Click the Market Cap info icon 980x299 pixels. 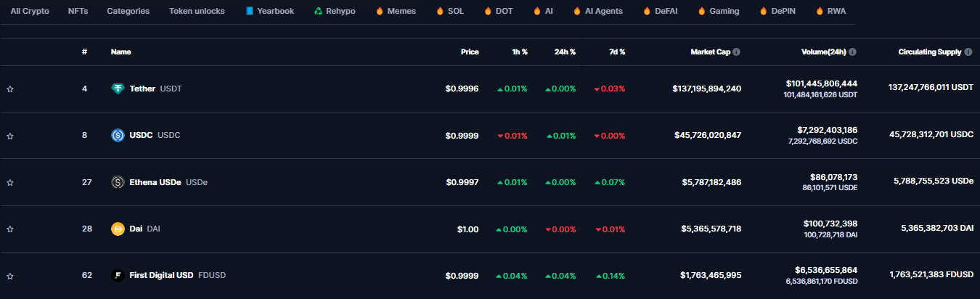[x=737, y=52]
